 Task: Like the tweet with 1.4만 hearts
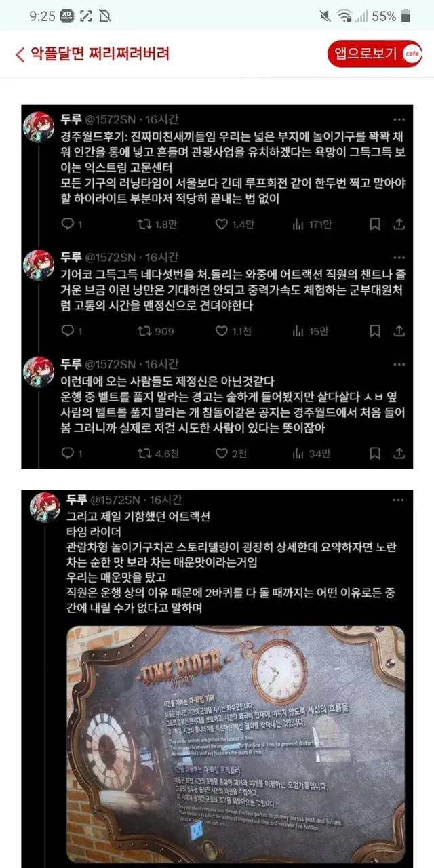(x=222, y=224)
